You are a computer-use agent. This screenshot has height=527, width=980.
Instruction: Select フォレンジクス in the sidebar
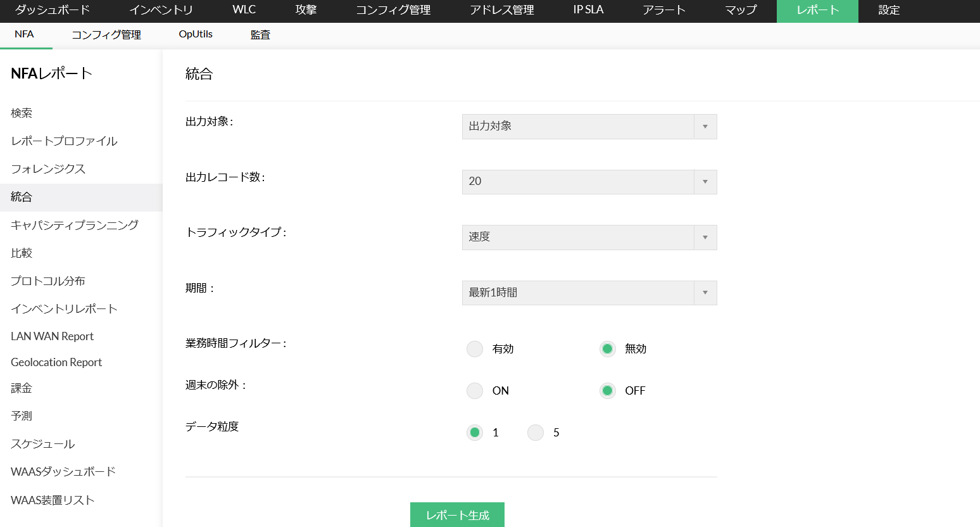pos(48,169)
